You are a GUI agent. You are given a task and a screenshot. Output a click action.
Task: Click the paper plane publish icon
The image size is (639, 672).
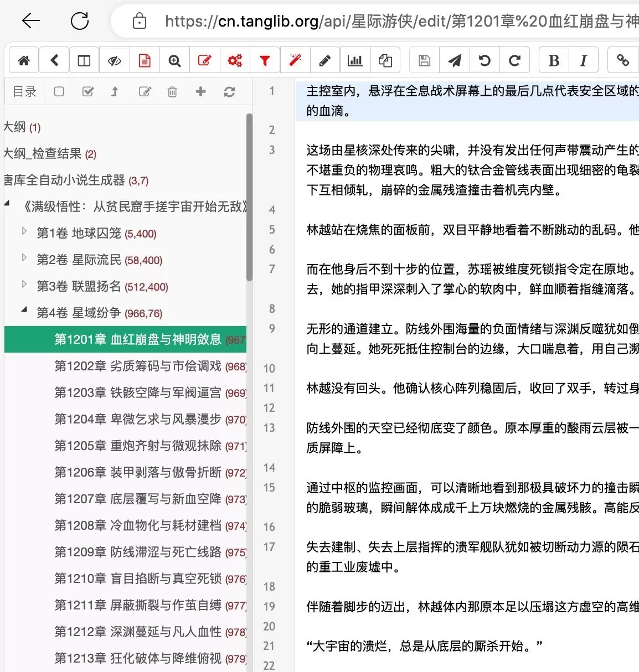coord(454,60)
